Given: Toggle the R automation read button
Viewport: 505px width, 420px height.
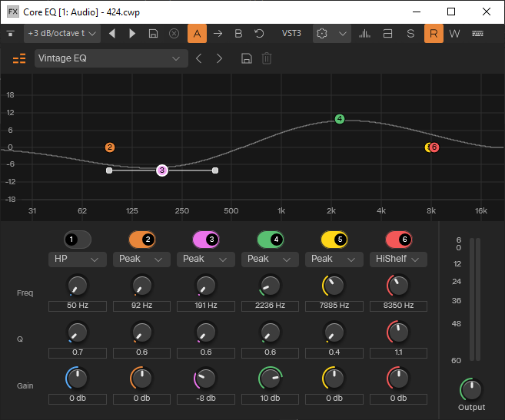Looking at the screenshot, I should (x=434, y=34).
